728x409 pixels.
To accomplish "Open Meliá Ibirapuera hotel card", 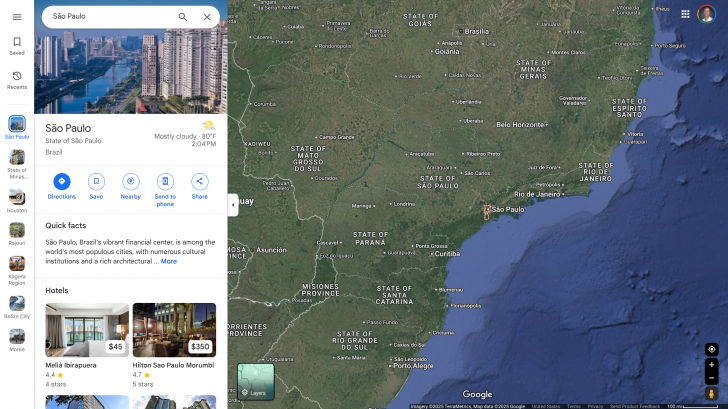I will click(87, 330).
